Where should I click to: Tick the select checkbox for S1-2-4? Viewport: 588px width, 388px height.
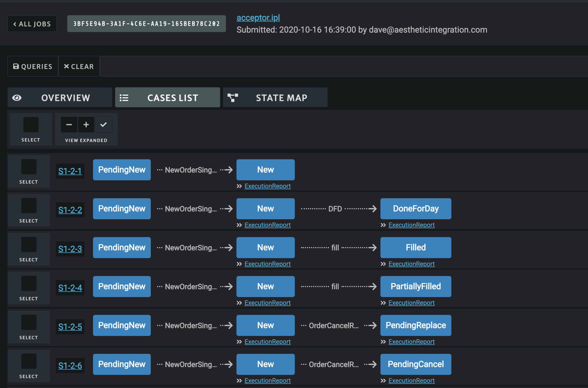coord(29,283)
